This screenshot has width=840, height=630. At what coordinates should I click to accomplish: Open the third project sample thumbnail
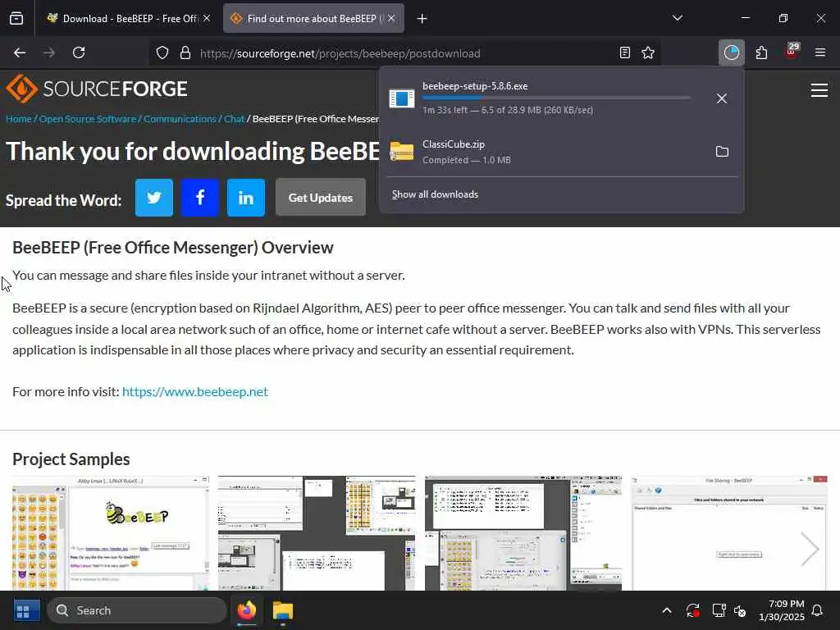click(523, 533)
